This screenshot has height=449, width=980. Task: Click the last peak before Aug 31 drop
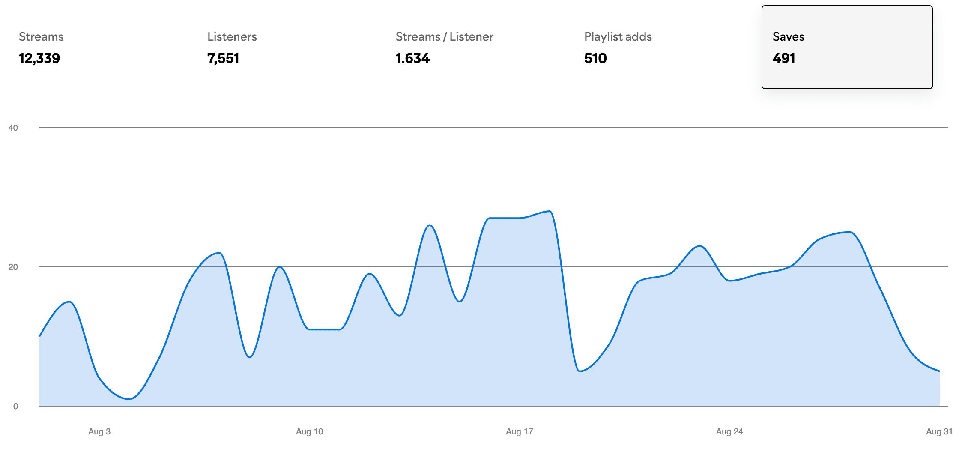[x=850, y=232]
